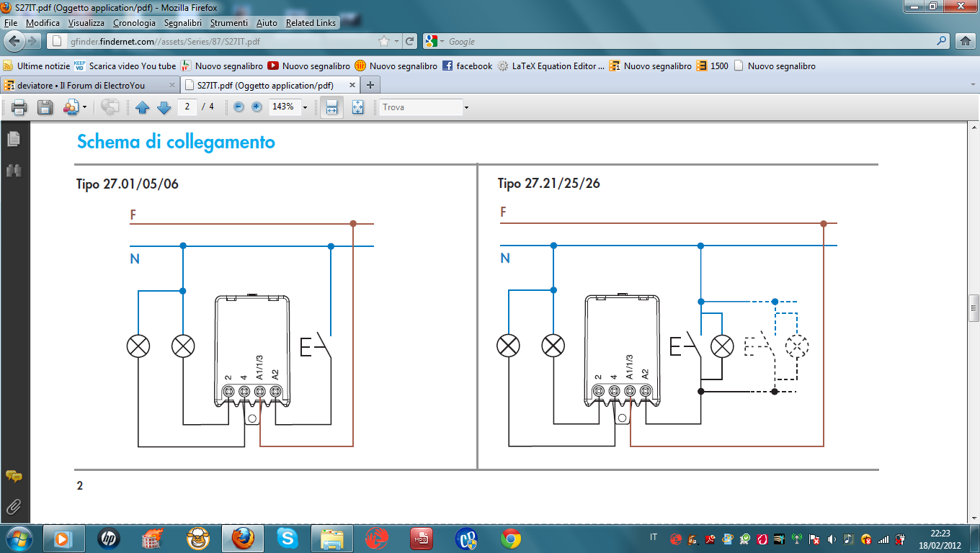
Task: Save a copy using the floppy disk icon
Action: (x=45, y=107)
